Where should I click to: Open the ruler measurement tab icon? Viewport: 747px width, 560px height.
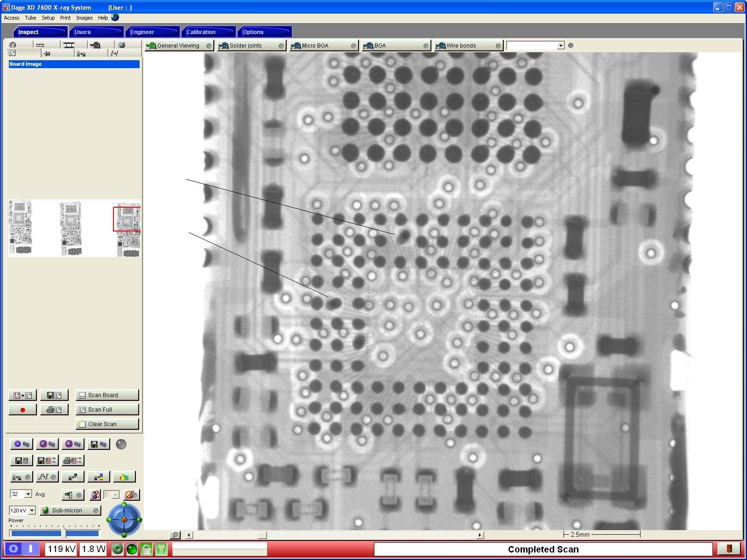(x=40, y=45)
